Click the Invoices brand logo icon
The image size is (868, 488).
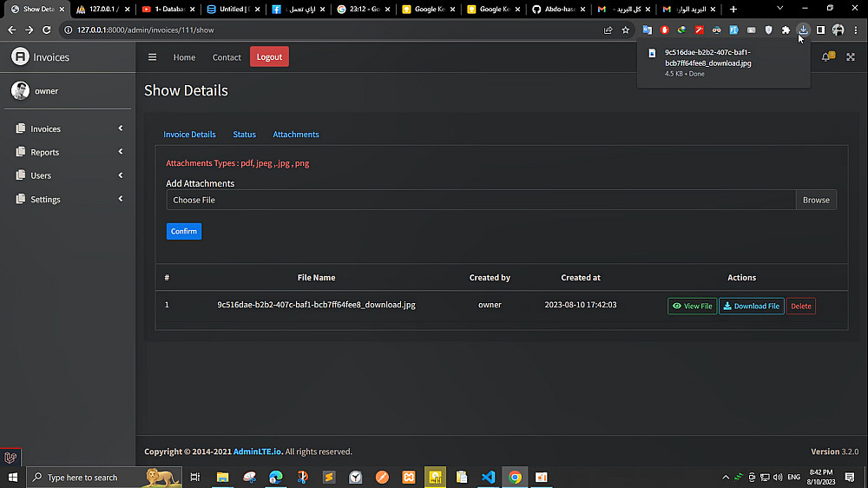(x=20, y=56)
